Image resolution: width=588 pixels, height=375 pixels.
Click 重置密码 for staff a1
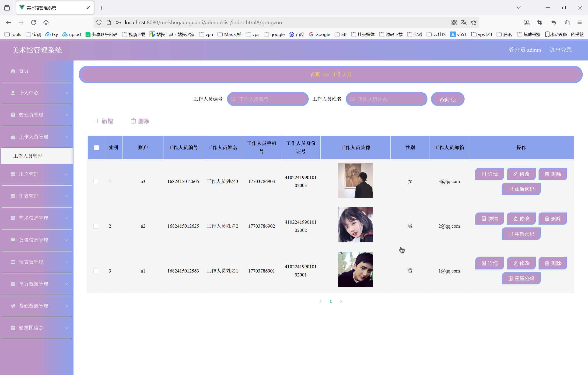(521, 279)
